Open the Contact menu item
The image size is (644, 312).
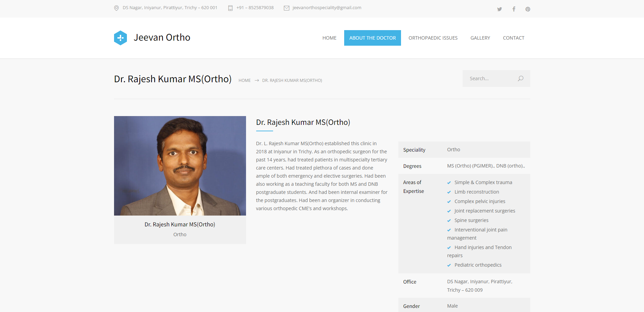(x=513, y=38)
